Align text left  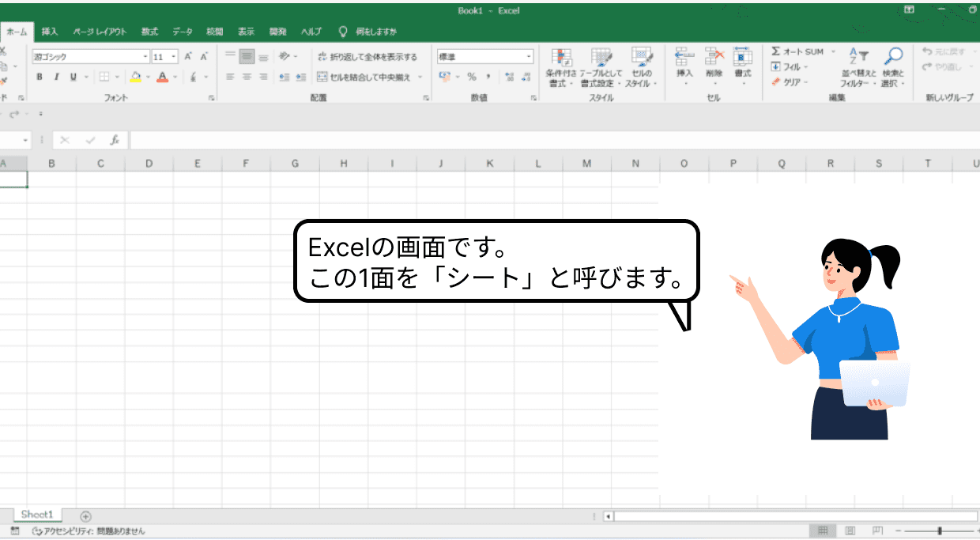pyautogui.click(x=230, y=77)
